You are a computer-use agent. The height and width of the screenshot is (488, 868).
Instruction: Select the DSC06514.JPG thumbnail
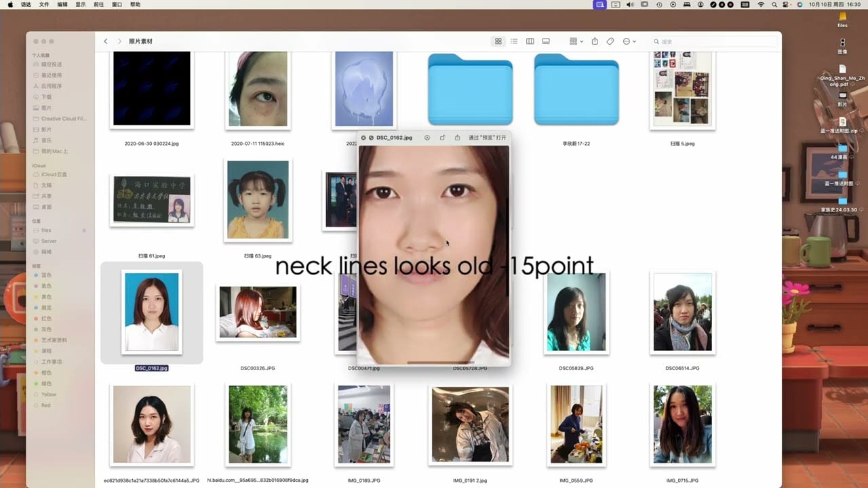coord(682,312)
